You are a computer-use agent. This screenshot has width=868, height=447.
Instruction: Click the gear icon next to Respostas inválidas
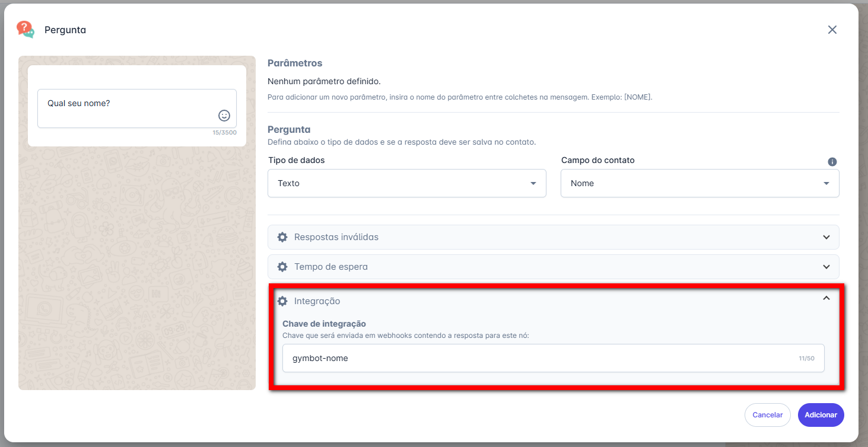[282, 237]
